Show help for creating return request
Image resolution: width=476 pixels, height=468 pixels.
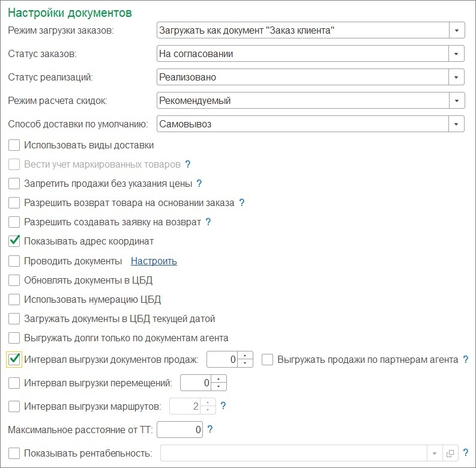208,222
